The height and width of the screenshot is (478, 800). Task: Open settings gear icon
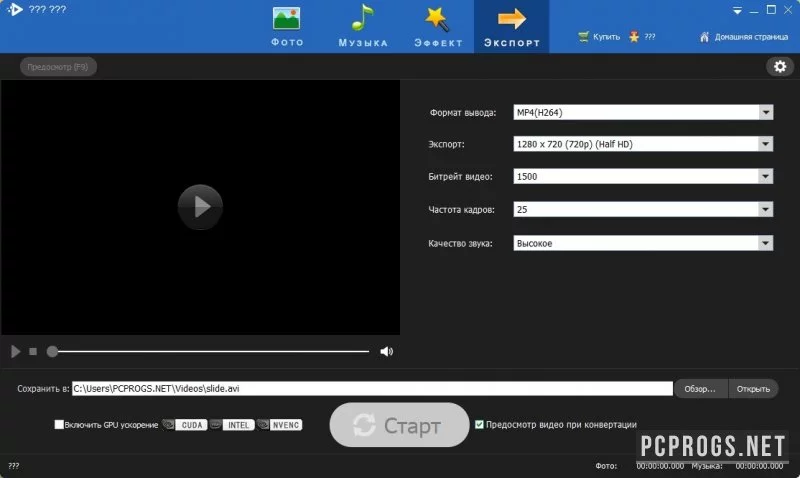tap(780, 66)
